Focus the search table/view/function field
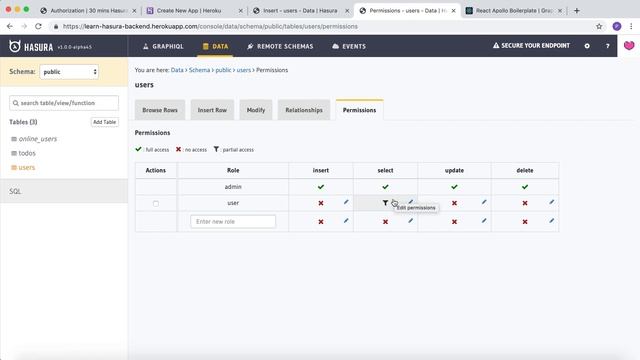This screenshot has width=640, height=360. 64,103
